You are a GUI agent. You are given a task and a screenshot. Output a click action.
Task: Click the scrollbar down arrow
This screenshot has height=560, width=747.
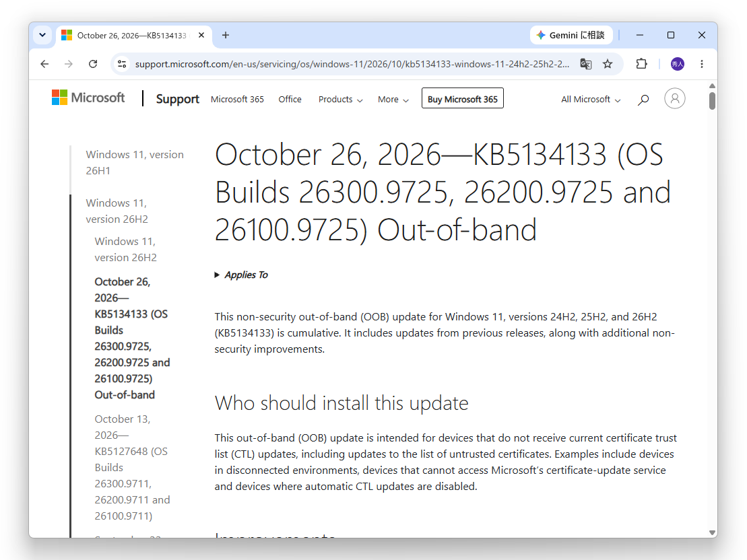tap(712, 532)
